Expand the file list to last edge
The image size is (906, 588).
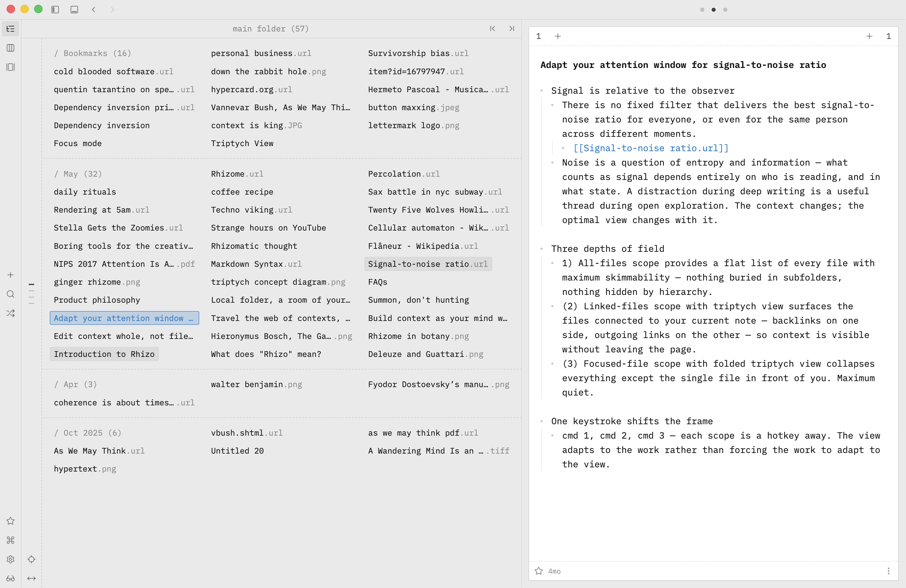click(512, 28)
